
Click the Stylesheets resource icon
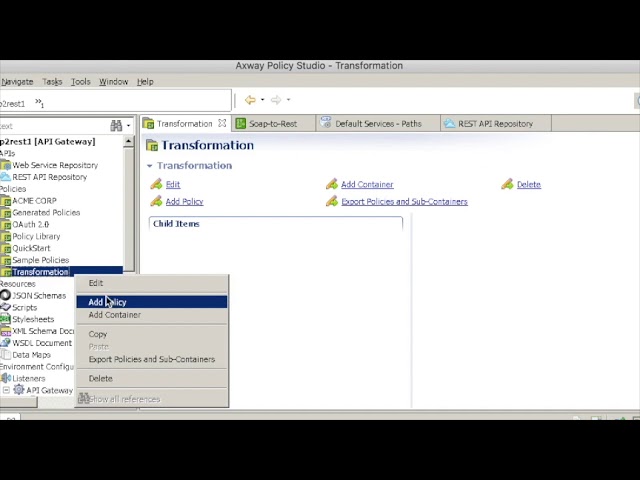click(x=5, y=319)
